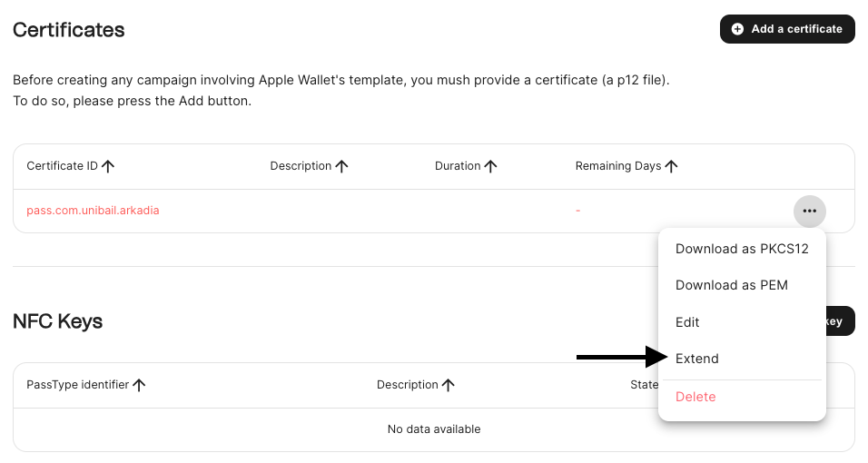
Task: Choose Edit from the context menu
Action: point(687,322)
